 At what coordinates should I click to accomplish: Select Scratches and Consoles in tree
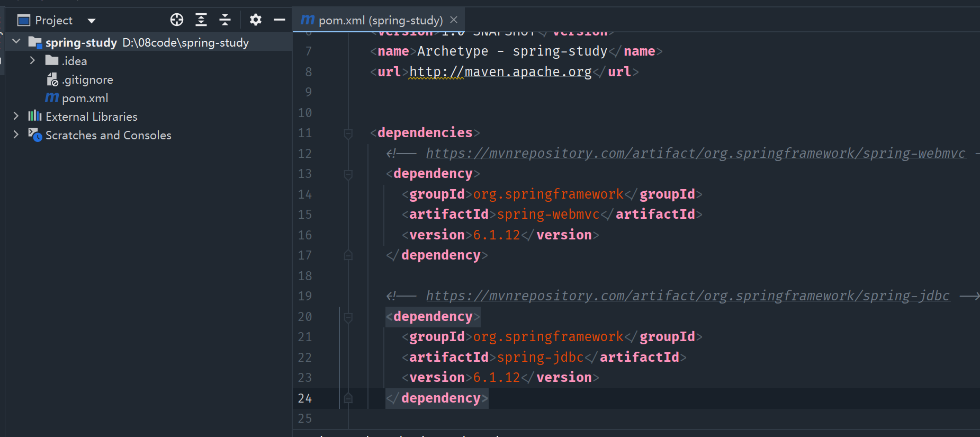[x=148, y=135]
